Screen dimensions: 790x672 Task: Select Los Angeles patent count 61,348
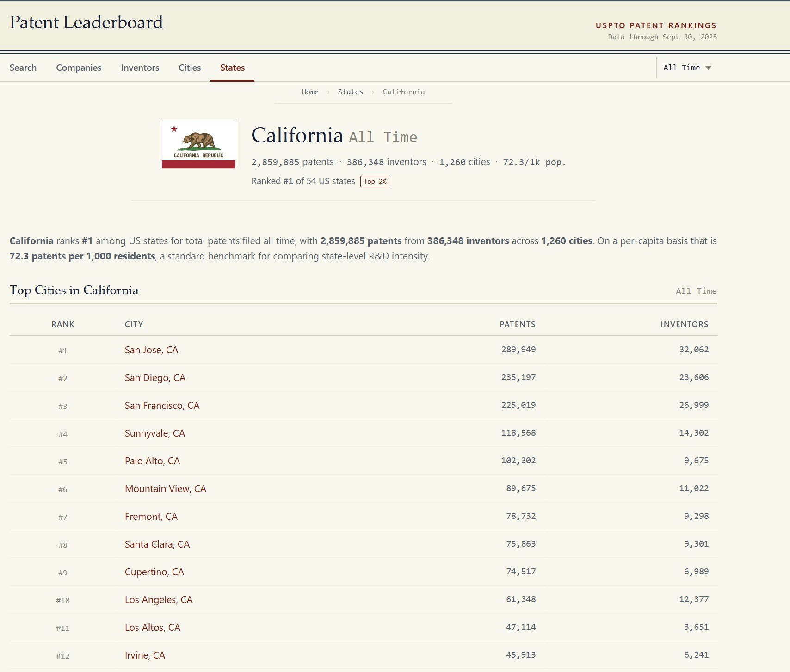click(x=521, y=599)
